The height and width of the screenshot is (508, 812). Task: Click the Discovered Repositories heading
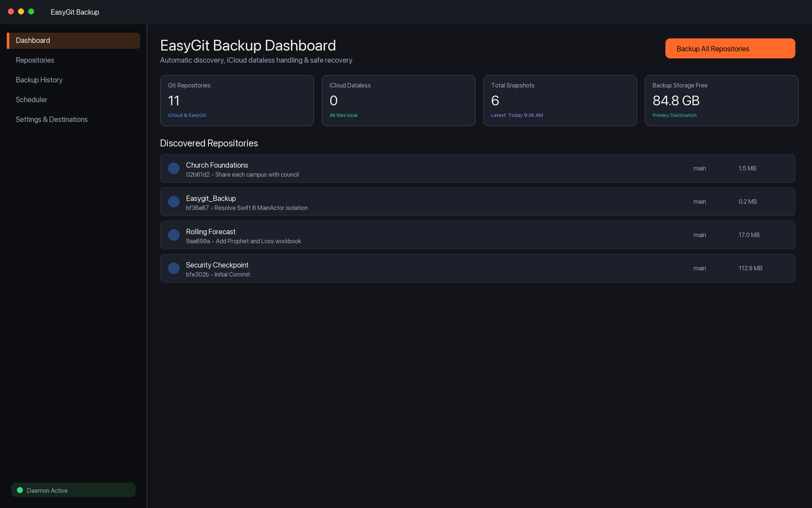[209, 143]
